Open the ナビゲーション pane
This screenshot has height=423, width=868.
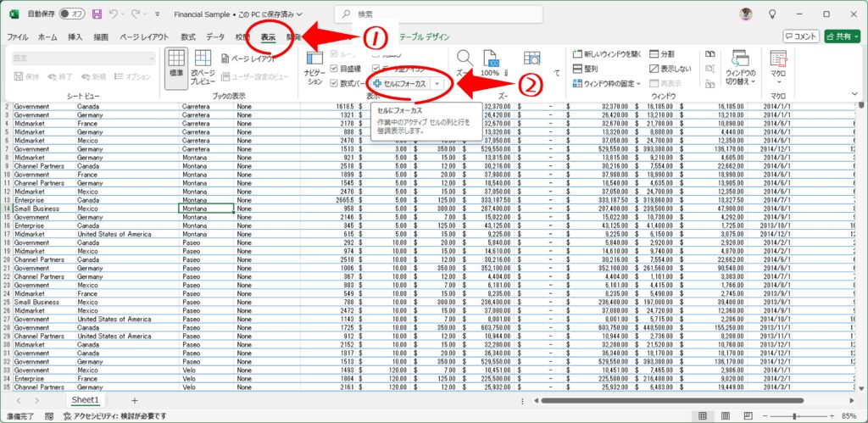click(314, 66)
